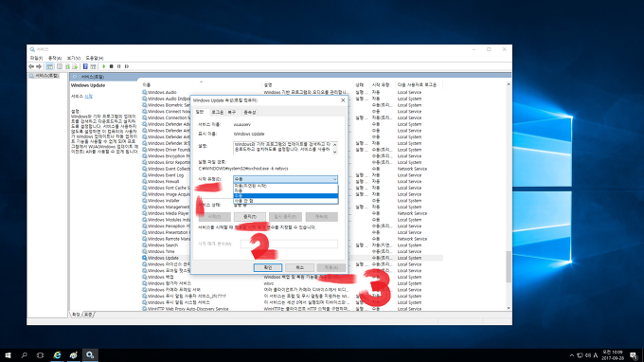This screenshot has width=644, height=362.
Task: Open the 시작 유형 startup type combo box
Action: tap(285, 179)
